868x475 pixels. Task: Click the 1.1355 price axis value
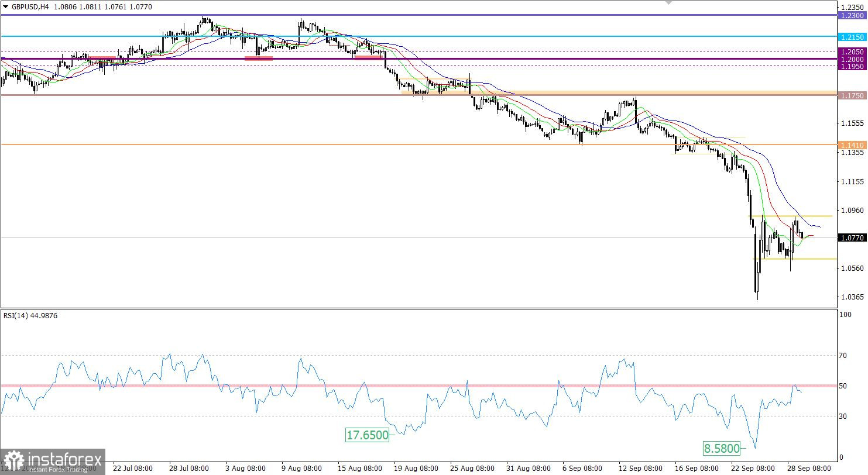[852, 153]
